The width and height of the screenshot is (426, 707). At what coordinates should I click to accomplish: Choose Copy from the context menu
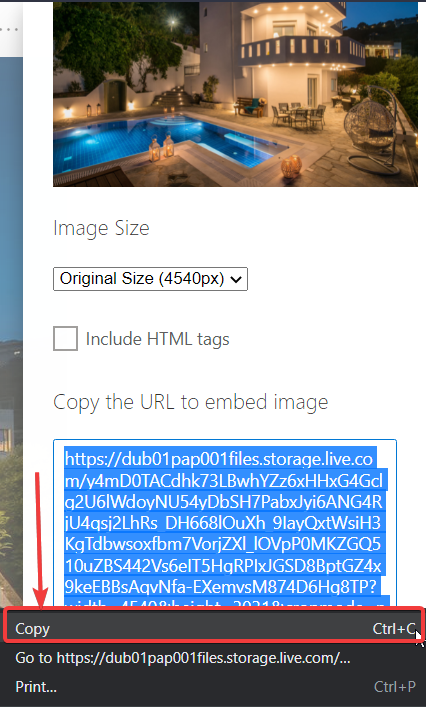click(x=213, y=629)
